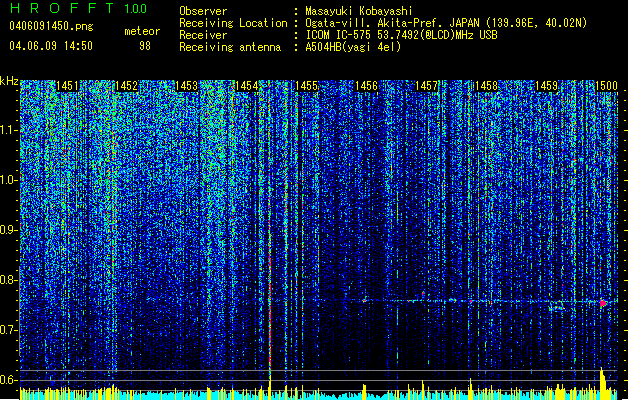This screenshot has height=400, width=629.
Task: Click the 1.0 kHz axis tick label
Action: point(9,180)
